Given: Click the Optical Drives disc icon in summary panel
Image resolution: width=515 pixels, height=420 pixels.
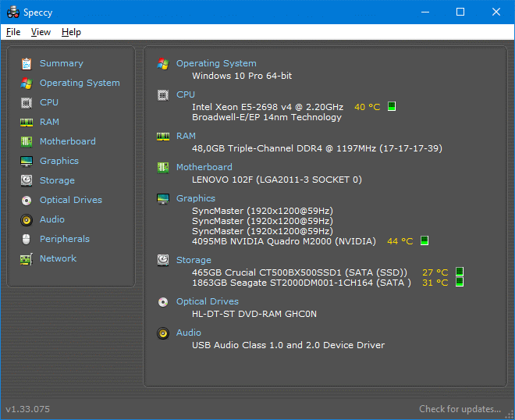Looking at the screenshot, I should point(163,301).
